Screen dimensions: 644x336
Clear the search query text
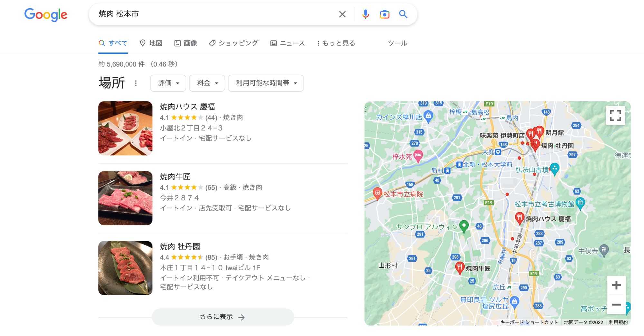342,14
